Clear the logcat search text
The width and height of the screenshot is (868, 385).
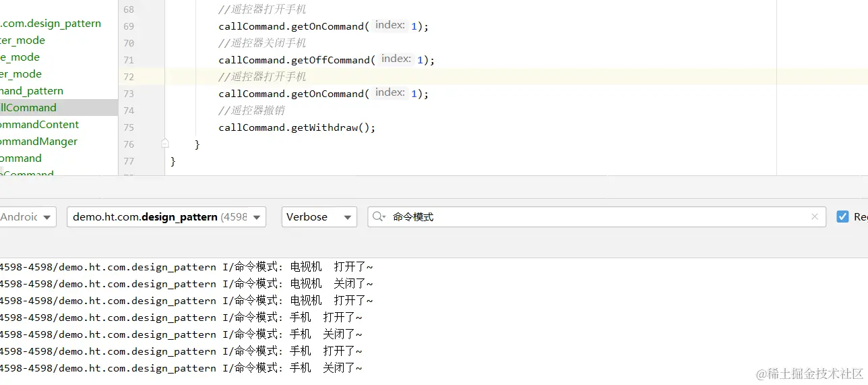click(x=815, y=217)
